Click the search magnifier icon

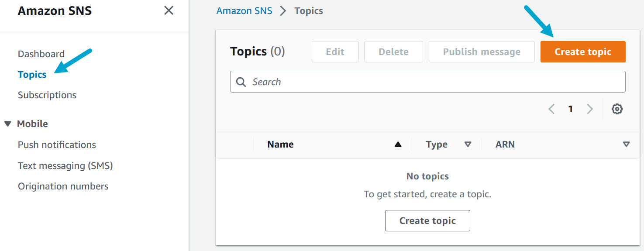241,82
